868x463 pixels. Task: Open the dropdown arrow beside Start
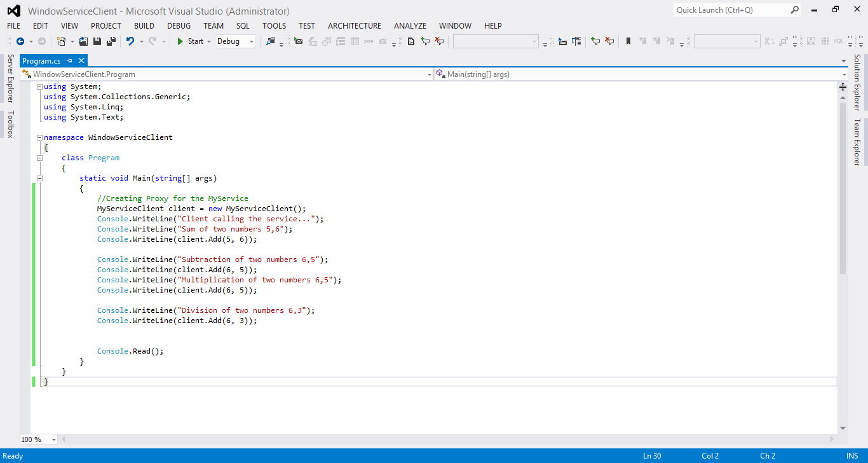pyautogui.click(x=209, y=41)
